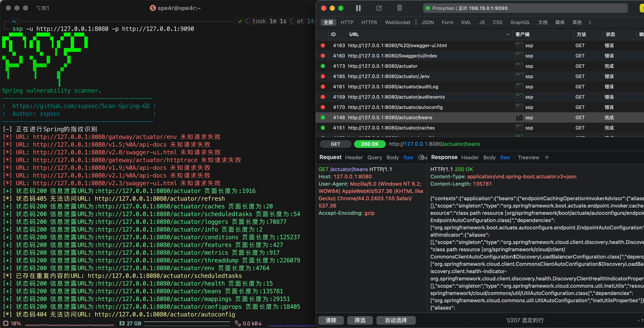Click terminal network 0.0 kB indicator
Screen dimensions: 644x328
248,323
